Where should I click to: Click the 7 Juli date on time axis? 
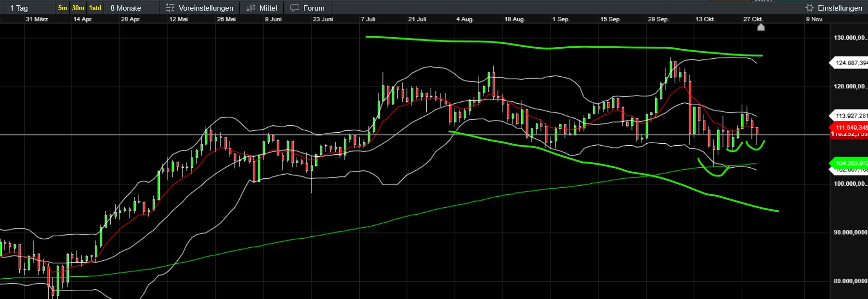[368, 19]
